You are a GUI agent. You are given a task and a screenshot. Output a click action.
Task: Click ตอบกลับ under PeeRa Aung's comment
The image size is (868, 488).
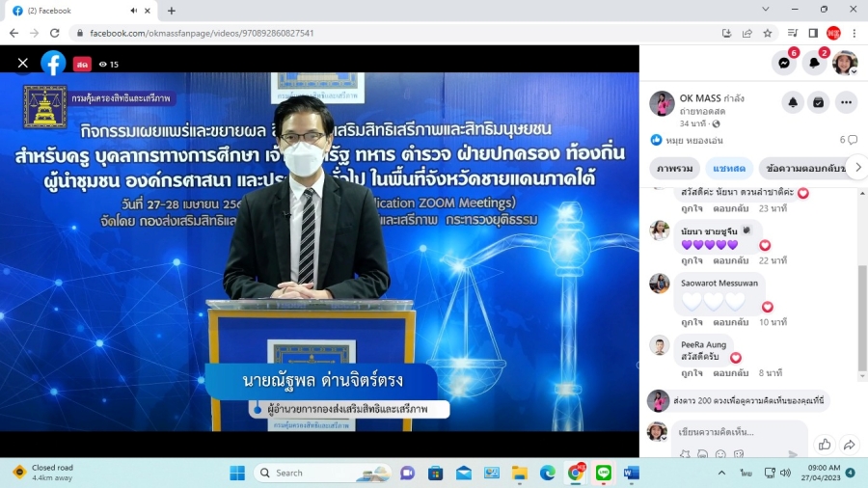[x=730, y=373]
